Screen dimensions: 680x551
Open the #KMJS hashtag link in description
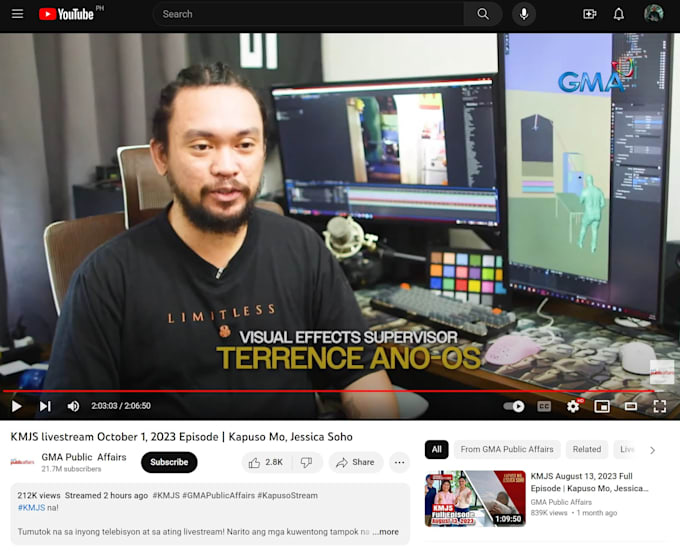click(32, 508)
